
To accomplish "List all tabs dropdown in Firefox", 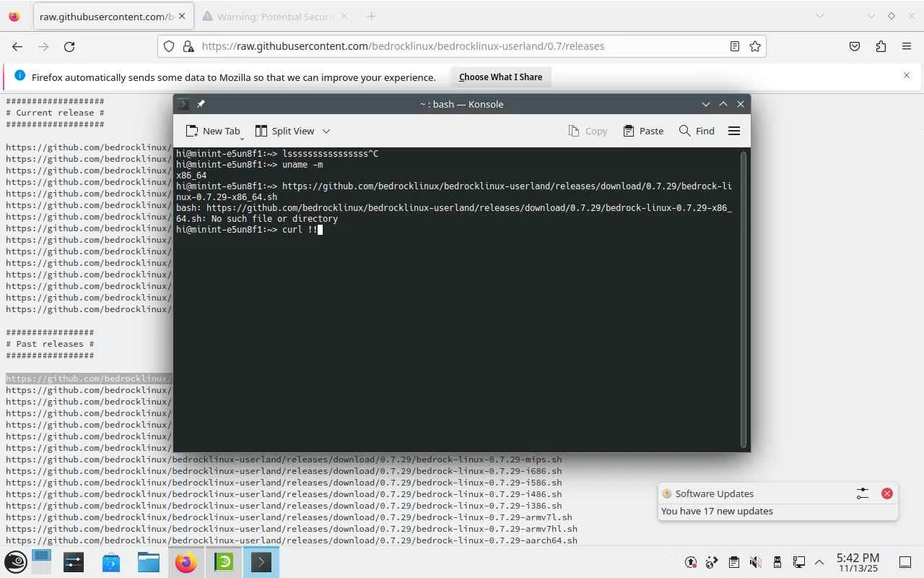I will 820,16.
